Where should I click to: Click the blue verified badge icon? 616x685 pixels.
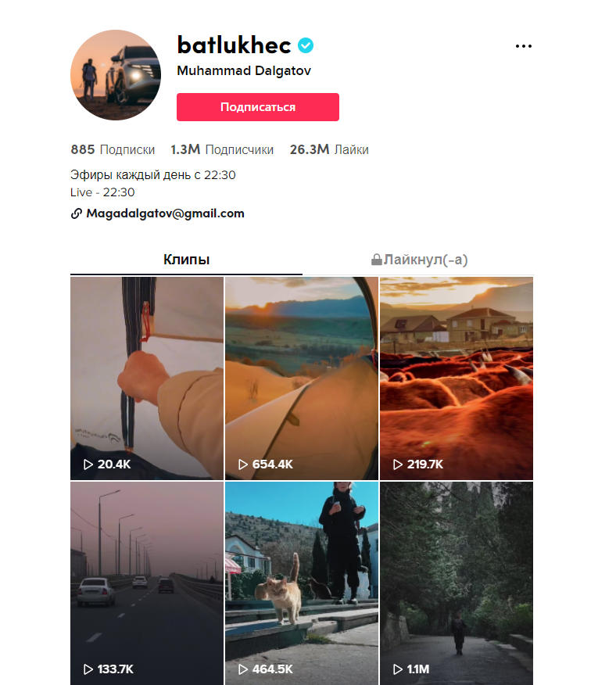[x=306, y=45]
